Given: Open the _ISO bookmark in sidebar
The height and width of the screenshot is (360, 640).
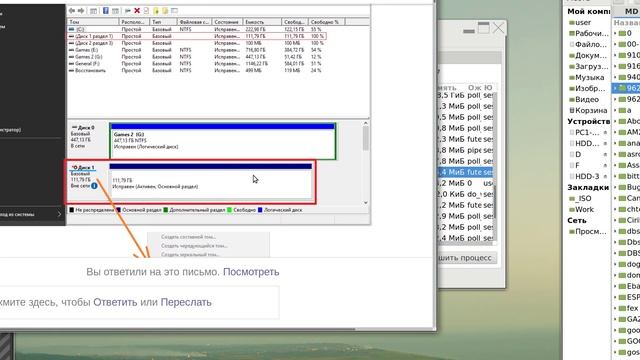Looking at the screenshot, I should (580, 198).
